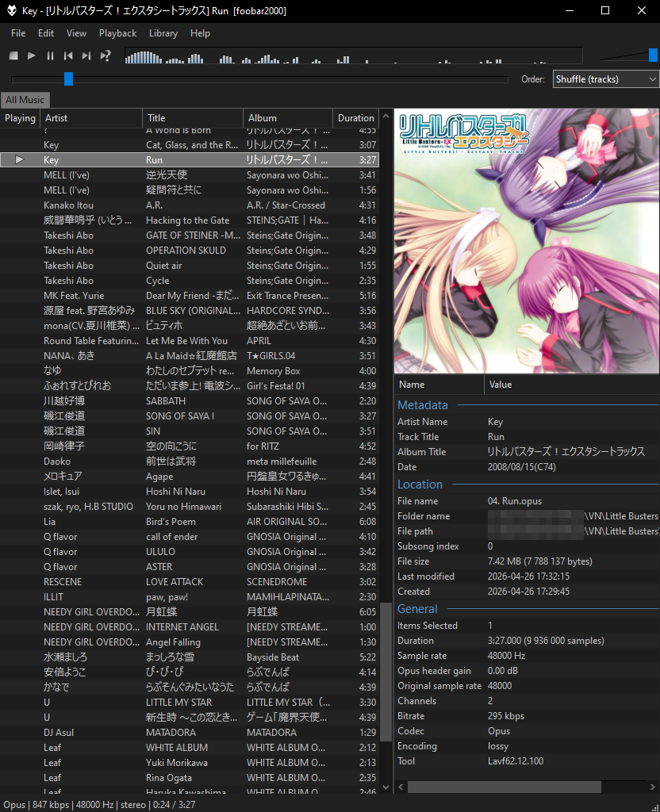This screenshot has height=812, width=660.
Task: Click the status bar playback info text
Action: pos(99,804)
